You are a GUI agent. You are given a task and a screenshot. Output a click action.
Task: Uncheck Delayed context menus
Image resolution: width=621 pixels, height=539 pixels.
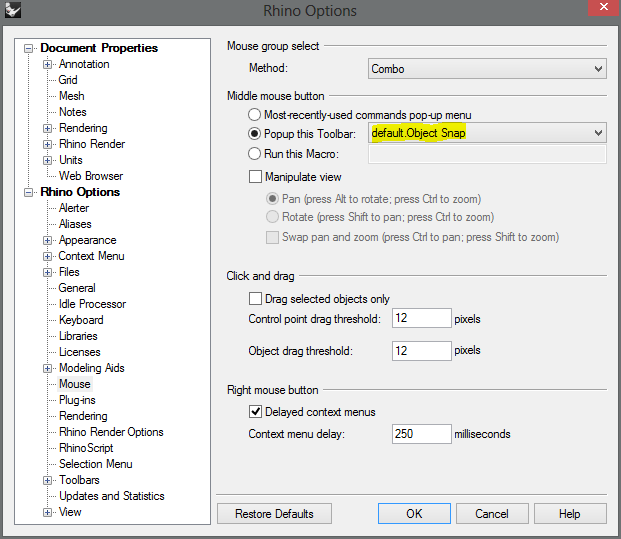pyautogui.click(x=255, y=412)
